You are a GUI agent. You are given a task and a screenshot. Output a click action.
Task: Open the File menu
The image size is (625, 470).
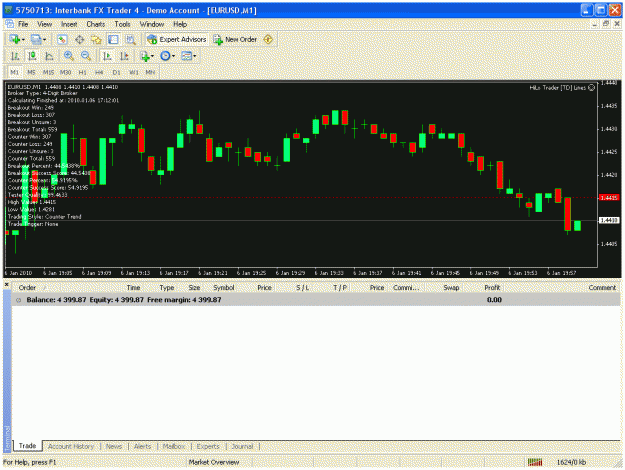pos(23,24)
